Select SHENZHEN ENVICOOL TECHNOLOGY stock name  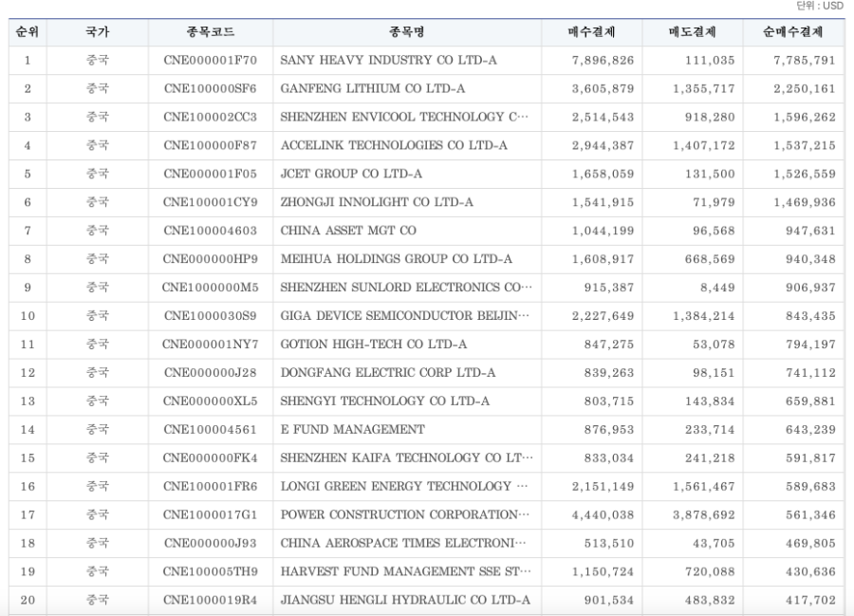404,117
